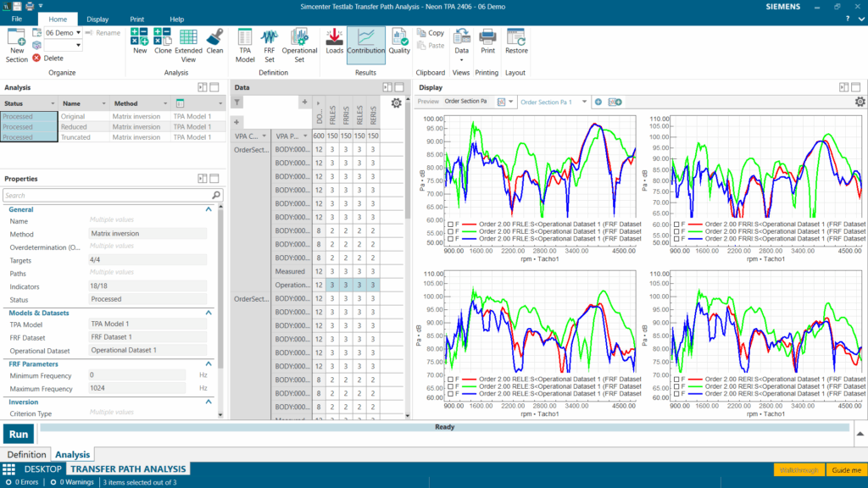868x488 pixels.
Task: Select the Quality results icon
Action: (x=399, y=42)
